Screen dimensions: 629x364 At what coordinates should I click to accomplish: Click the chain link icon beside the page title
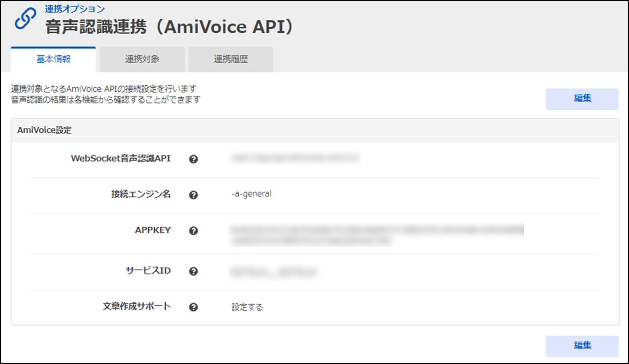(26, 19)
